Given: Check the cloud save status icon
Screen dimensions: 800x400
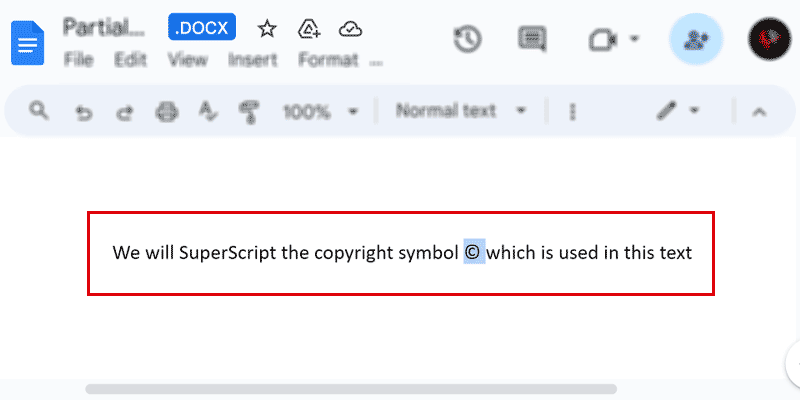Looking at the screenshot, I should click(350, 28).
